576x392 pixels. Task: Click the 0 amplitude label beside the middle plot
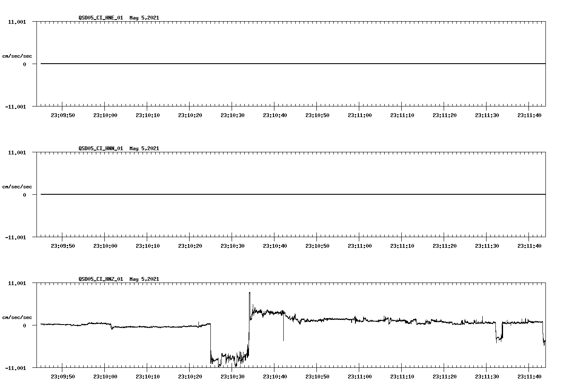pyautogui.click(x=25, y=194)
